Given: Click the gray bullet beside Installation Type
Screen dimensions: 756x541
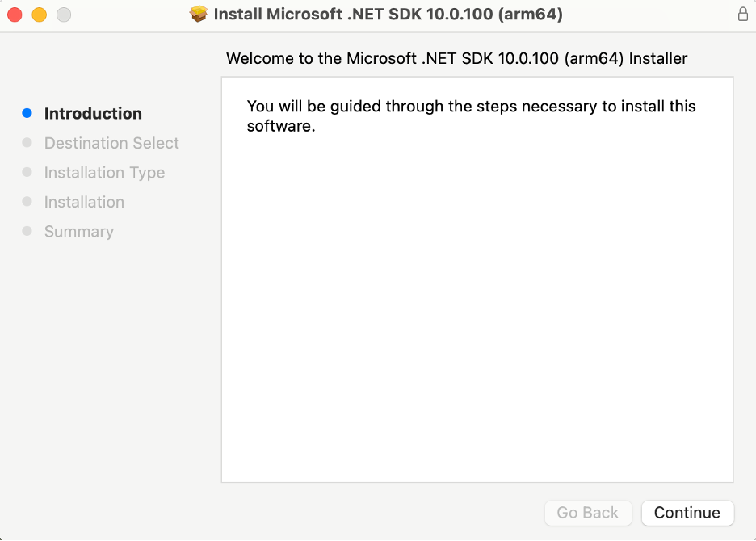Looking at the screenshot, I should (x=27, y=173).
